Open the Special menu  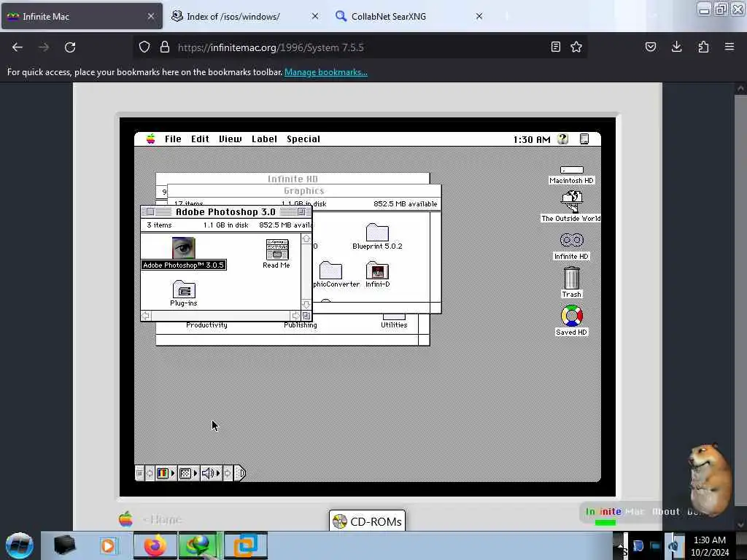click(303, 139)
